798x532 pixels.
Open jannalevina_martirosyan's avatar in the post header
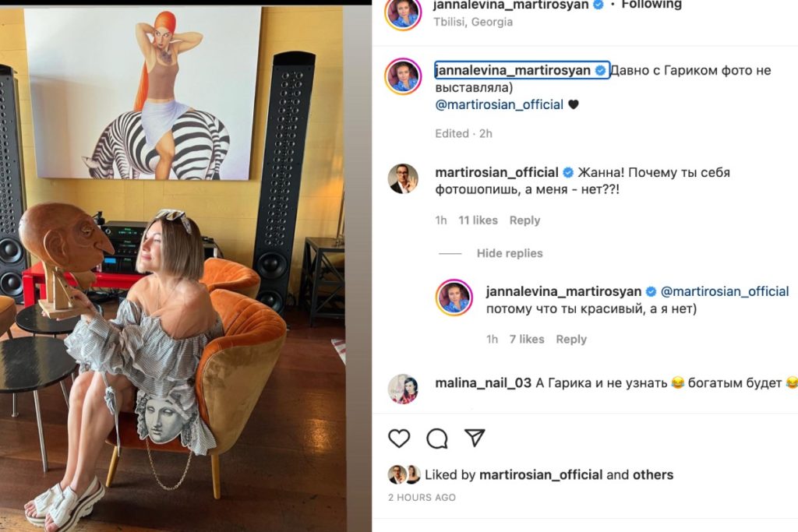tap(404, 11)
